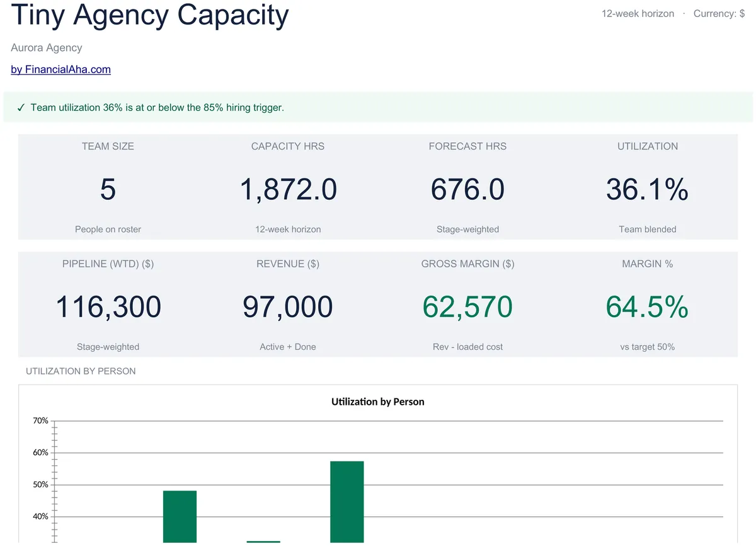Screen dimensions: 756x546
Task: Click the vs target 50% caption
Action: tap(648, 347)
